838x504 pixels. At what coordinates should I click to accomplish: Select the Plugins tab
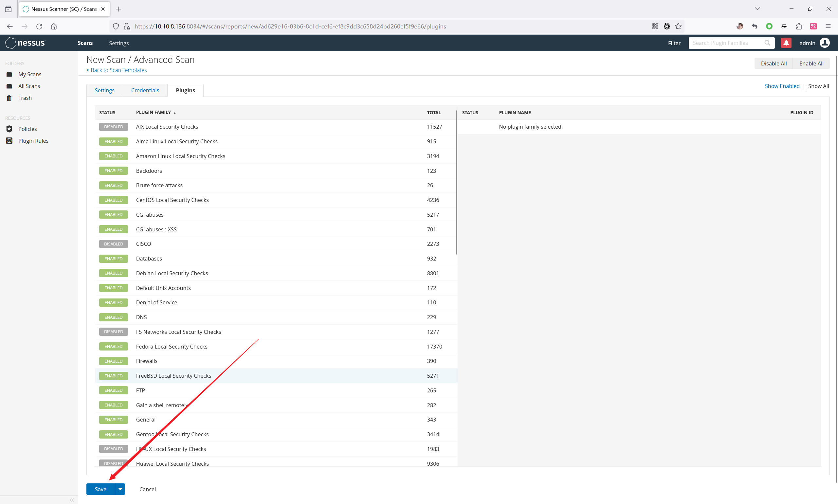pyautogui.click(x=186, y=90)
